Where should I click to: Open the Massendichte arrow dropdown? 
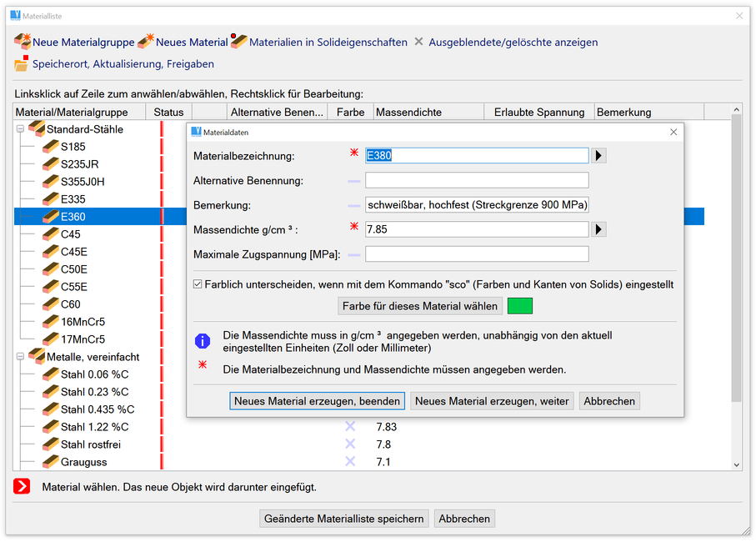pos(598,229)
